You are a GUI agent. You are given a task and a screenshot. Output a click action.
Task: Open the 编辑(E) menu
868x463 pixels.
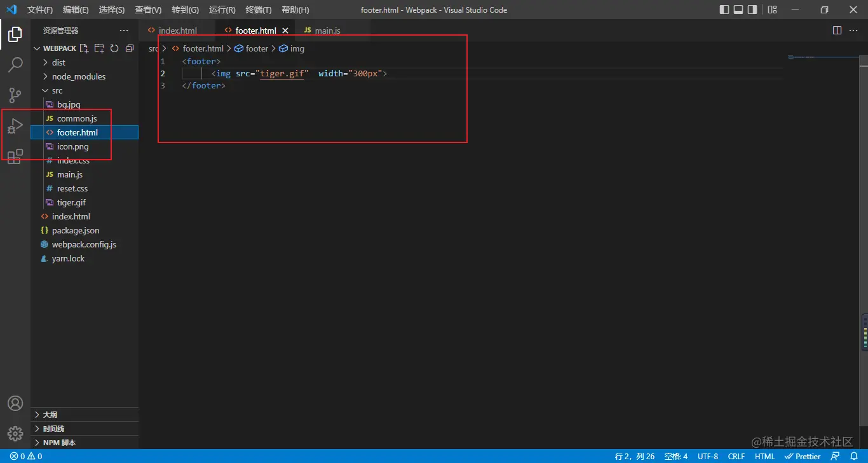click(x=76, y=10)
